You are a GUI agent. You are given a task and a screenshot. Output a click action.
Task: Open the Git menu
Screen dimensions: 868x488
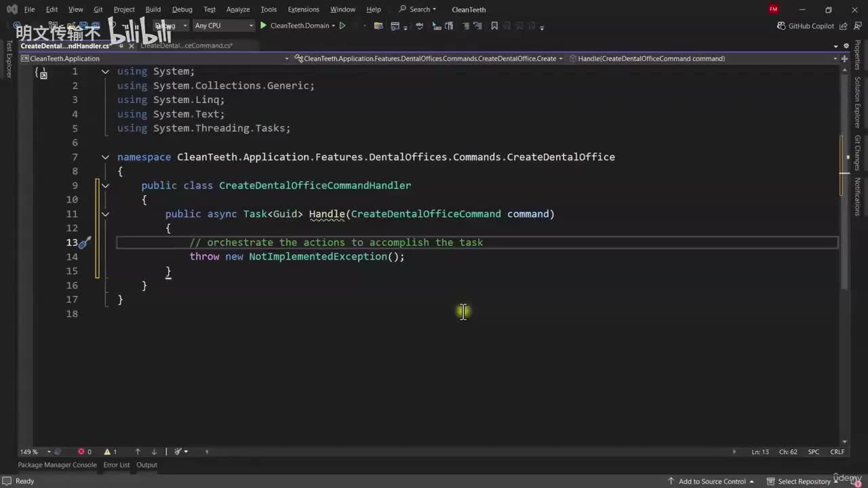[x=98, y=9]
